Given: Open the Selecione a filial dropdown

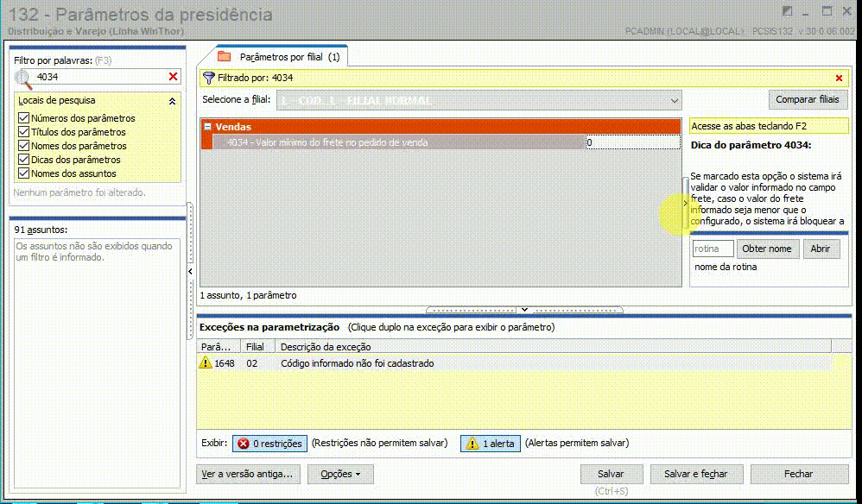Looking at the screenshot, I should tap(675, 100).
